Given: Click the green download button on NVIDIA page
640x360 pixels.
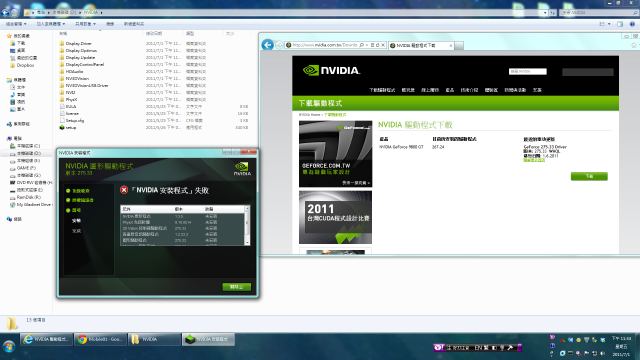Looking at the screenshot, I should 589,176.
